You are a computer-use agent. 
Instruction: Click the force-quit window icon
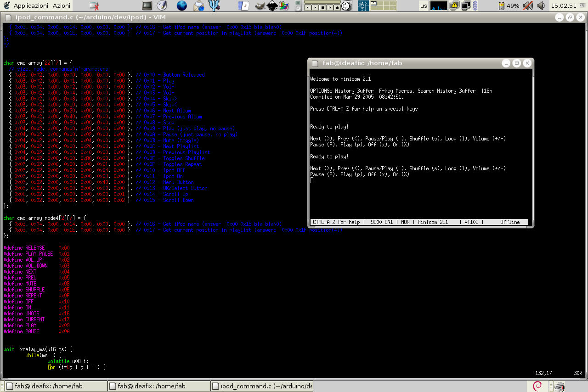(x=94, y=6)
